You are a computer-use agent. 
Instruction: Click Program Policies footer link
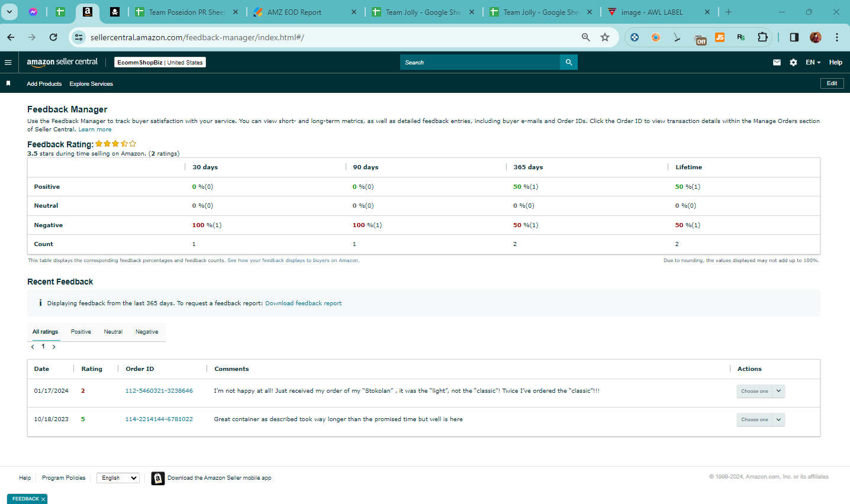pos(64,478)
